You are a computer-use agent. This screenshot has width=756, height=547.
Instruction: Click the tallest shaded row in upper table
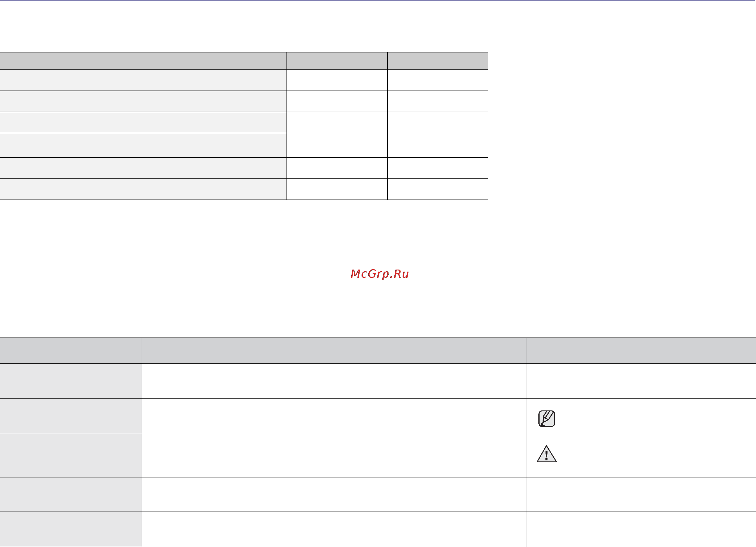pyautogui.click(x=143, y=145)
